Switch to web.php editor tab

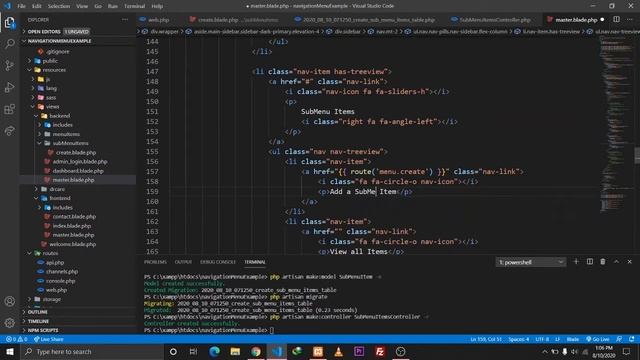(x=158, y=20)
